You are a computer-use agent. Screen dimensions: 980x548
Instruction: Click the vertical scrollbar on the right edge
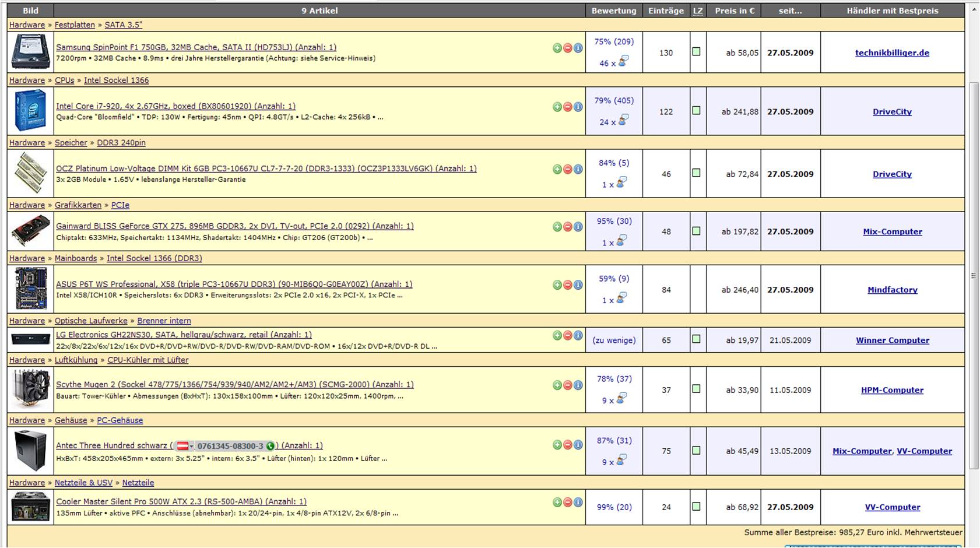click(x=974, y=275)
